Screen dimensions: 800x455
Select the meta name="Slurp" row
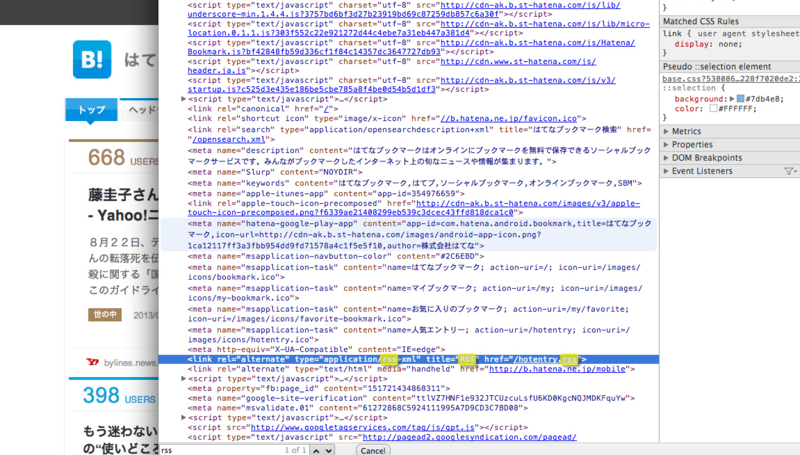[274, 172]
